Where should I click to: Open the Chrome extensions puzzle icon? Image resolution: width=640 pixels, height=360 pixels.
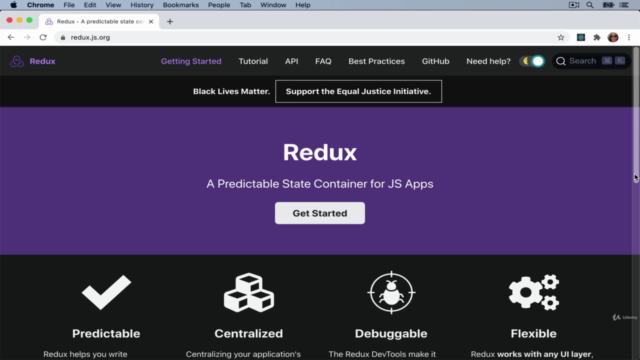597,37
